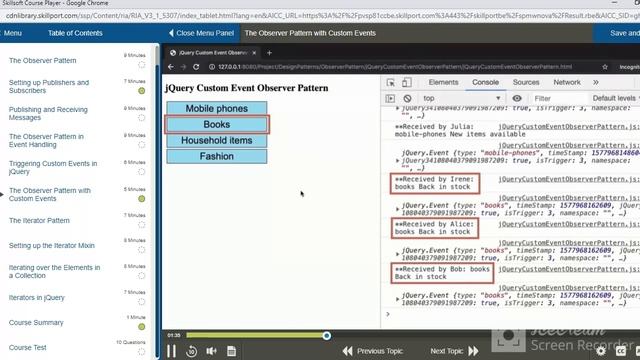
Task: Open The Observer Pattern lesson
Action: pyautogui.click(x=42, y=60)
